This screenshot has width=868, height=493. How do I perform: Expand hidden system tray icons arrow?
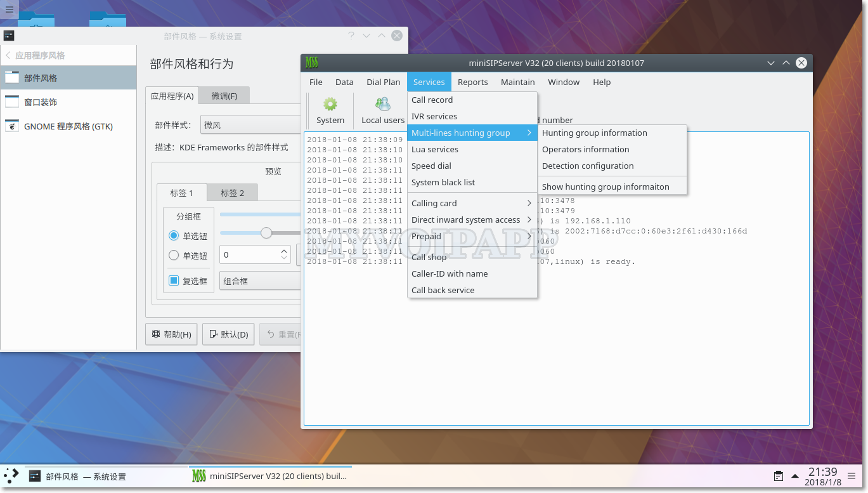tap(794, 476)
